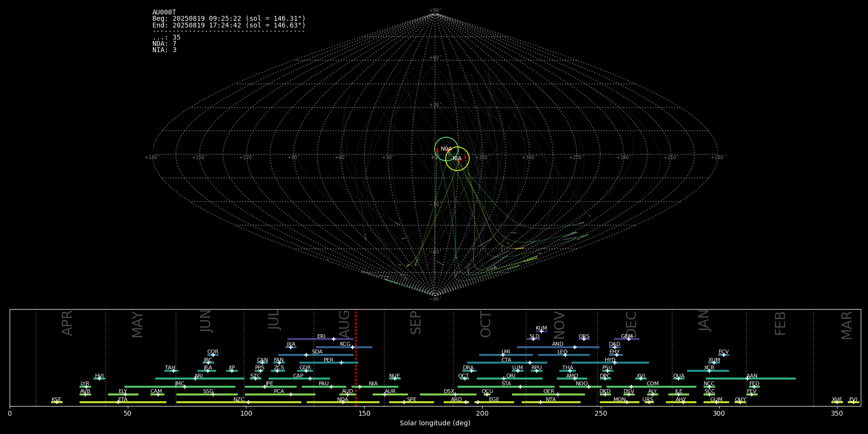The image size is (868, 434).
Task: Select the COM shower label
Action: 652,384
